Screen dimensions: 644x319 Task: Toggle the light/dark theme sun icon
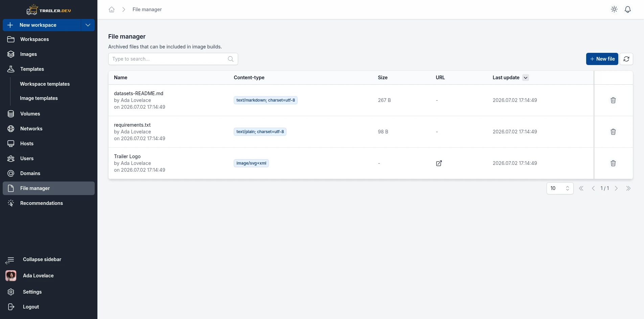point(614,9)
